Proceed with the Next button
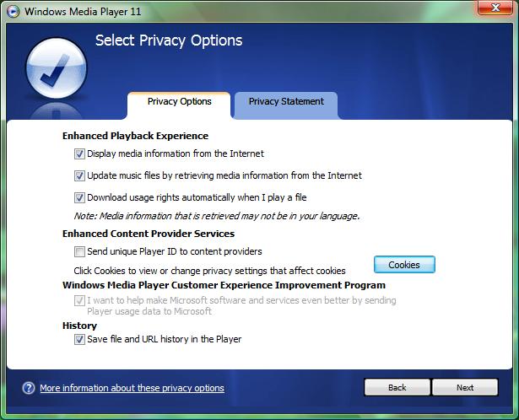Viewport: 519px width, 420px height. pyautogui.click(x=465, y=387)
